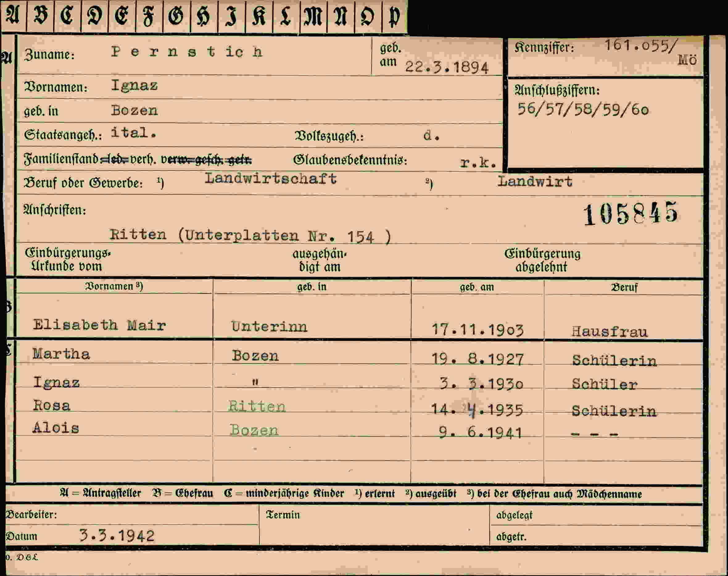Select index tab letter C
This screenshot has height=576, width=728.
tap(68, 16)
